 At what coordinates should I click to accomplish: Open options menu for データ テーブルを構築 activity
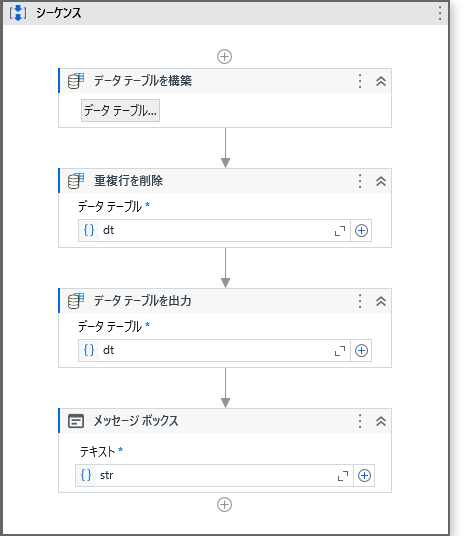pyautogui.click(x=360, y=81)
